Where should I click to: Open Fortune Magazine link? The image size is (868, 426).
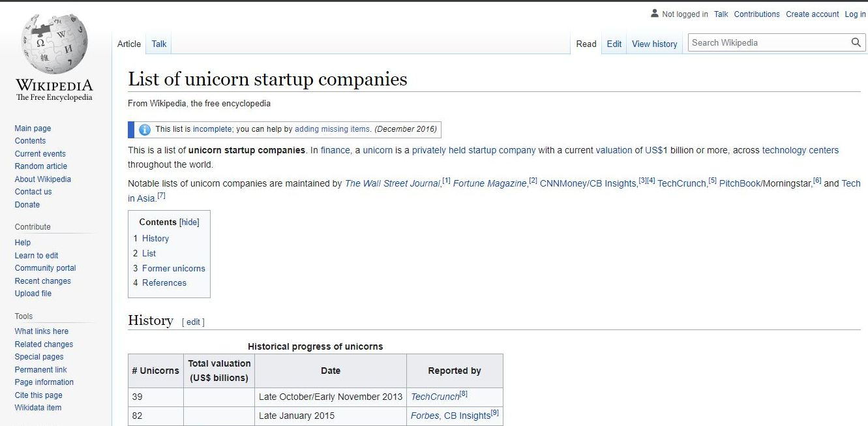point(490,183)
